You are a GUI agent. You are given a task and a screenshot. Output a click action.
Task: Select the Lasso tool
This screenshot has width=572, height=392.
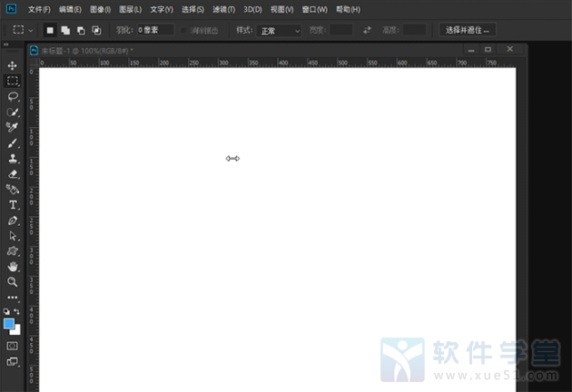(13, 96)
